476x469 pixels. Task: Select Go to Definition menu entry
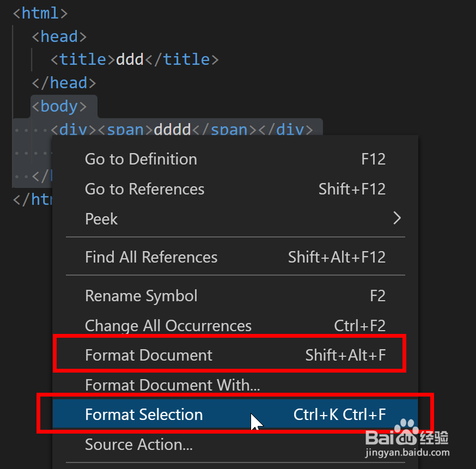(235, 159)
